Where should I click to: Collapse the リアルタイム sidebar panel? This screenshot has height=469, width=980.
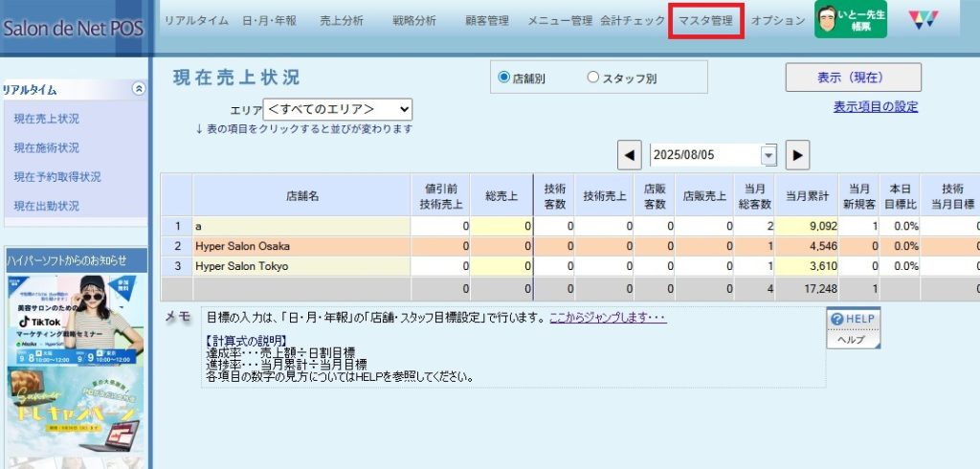coord(139,89)
